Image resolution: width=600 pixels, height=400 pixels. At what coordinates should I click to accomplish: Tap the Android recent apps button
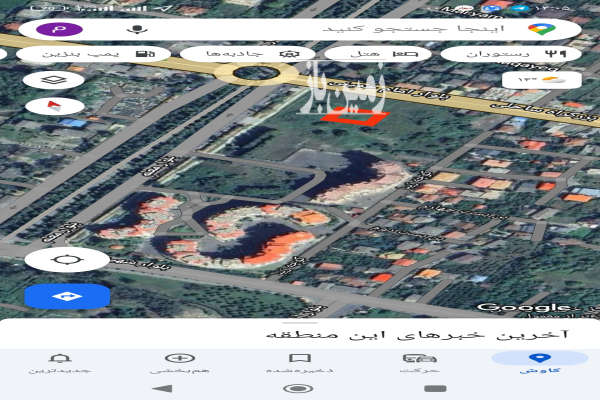pos(435,389)
